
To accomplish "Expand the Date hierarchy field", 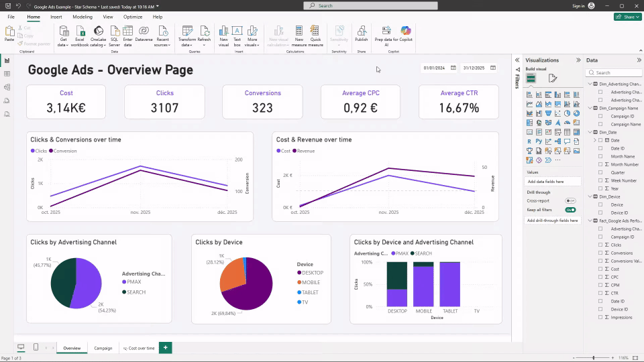I will (595, 140).
